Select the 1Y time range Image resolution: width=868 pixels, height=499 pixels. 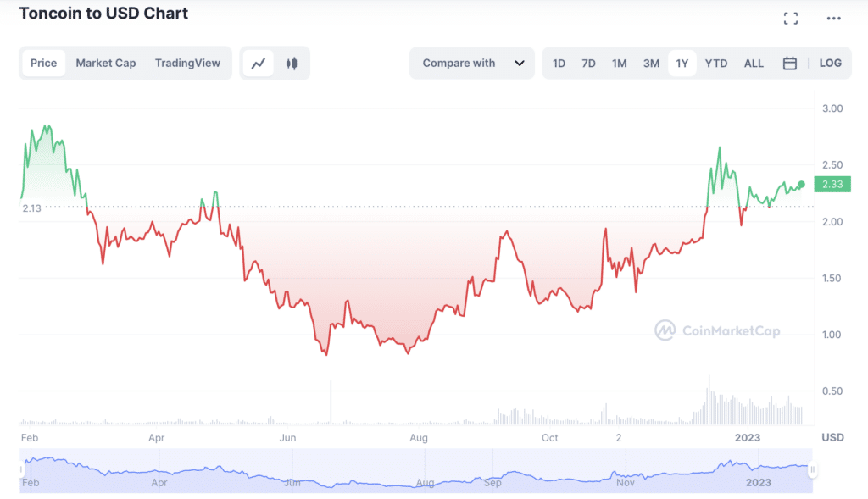(x=682, y=63)
